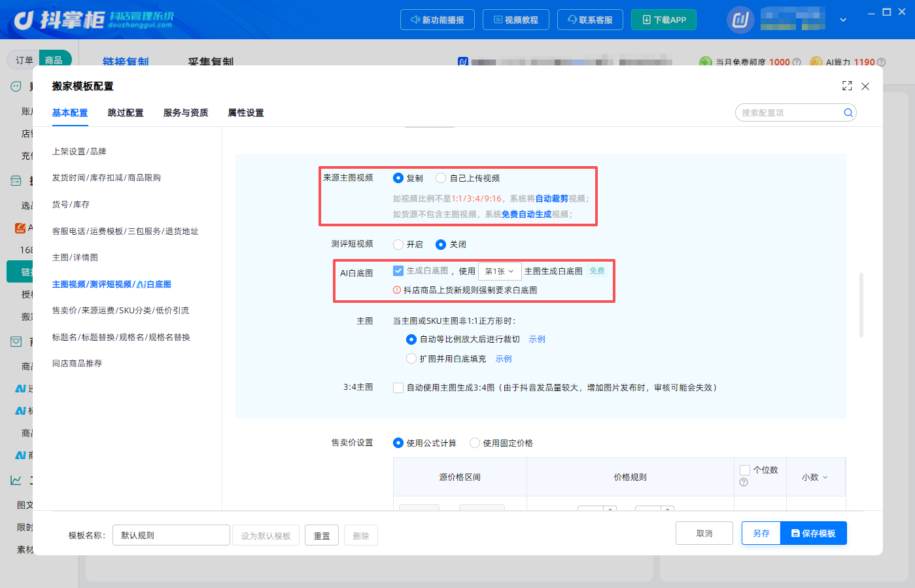Click the question mark icon under 个位数
The height and width of the screenshot is (588, 915).
[744, 482]
